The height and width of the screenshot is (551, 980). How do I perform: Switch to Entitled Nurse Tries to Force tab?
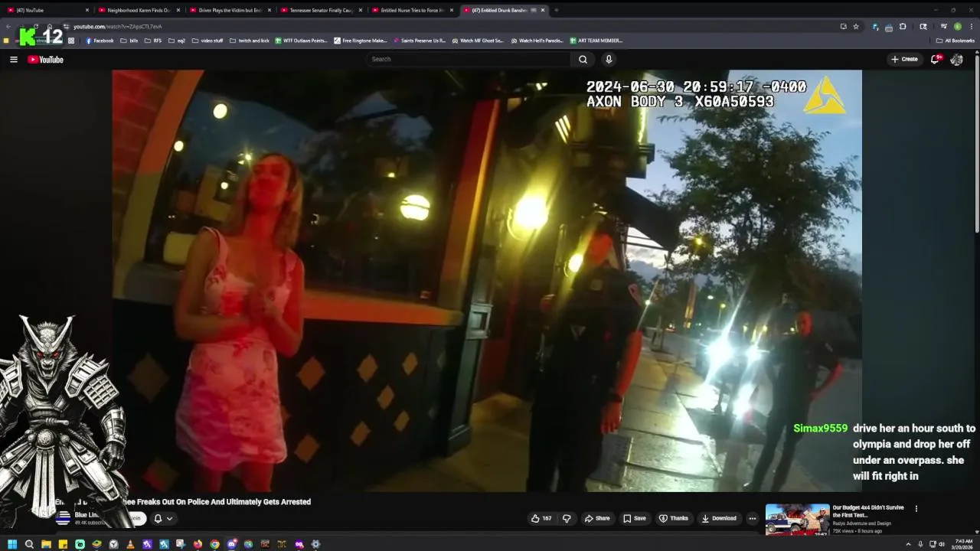pos(412,10)
